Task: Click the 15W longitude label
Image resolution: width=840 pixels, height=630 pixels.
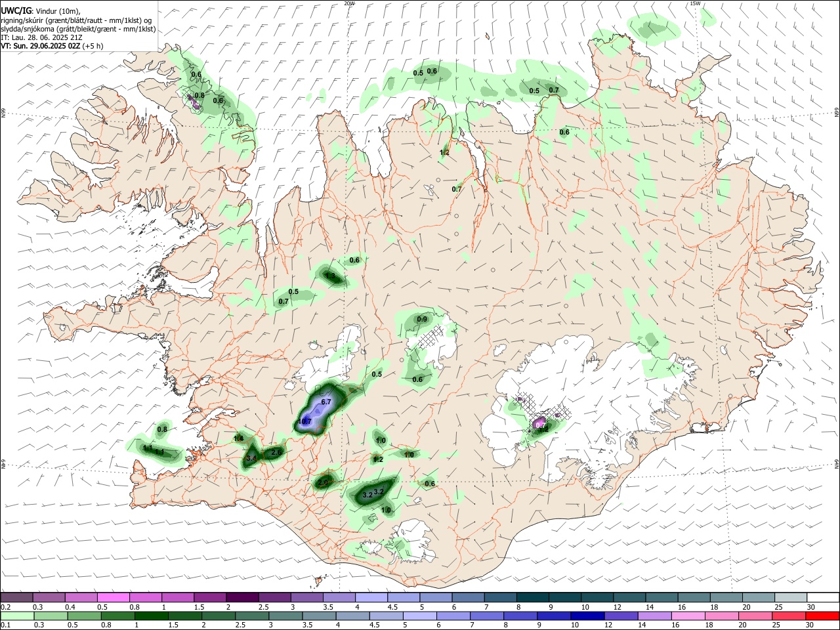Action: tap(695, 3)
